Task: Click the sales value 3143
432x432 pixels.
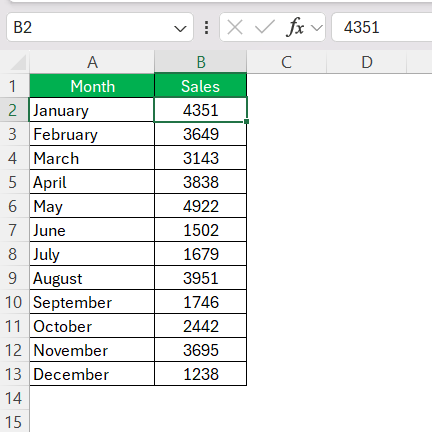Action: [201, 158]
